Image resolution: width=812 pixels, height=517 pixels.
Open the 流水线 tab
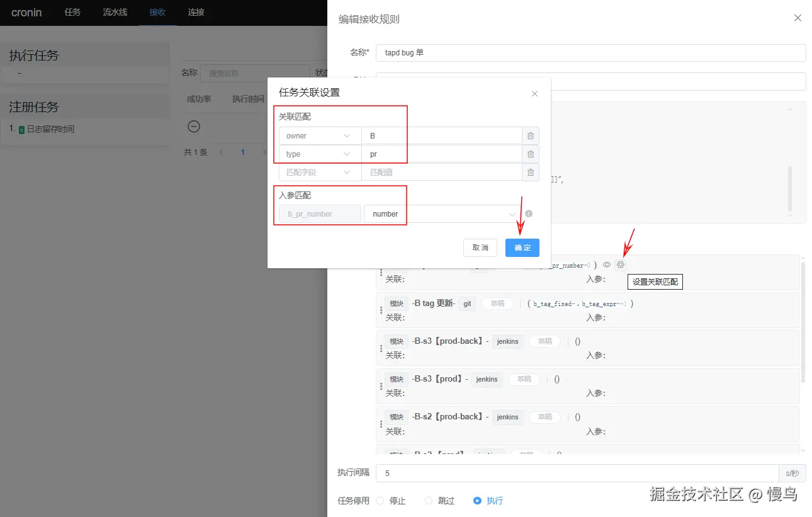(115, 12)
